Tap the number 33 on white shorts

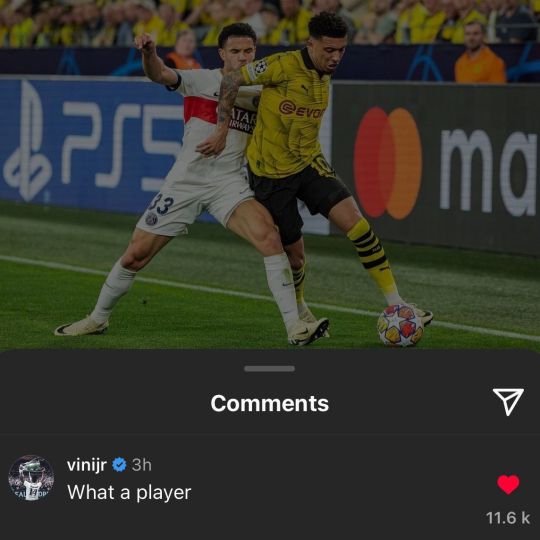(x=160, y=205)
